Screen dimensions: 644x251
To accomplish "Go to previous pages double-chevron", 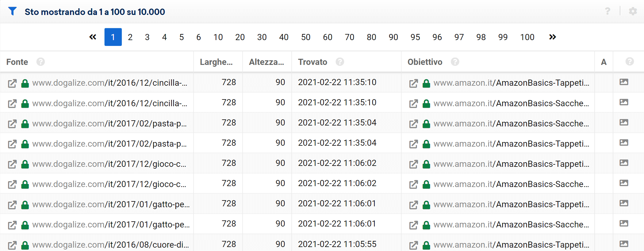I will (x=93, y=37).
